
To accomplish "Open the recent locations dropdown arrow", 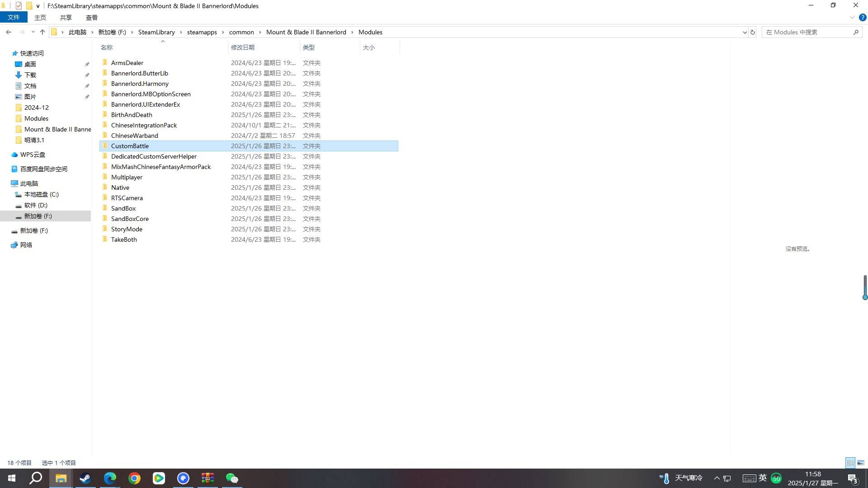I will [x=33, y=32].
